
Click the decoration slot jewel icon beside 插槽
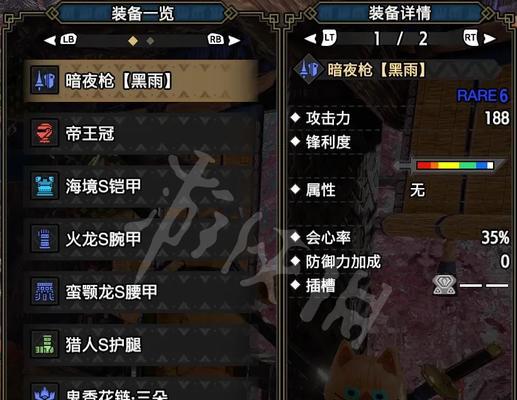tap(445, 285)
